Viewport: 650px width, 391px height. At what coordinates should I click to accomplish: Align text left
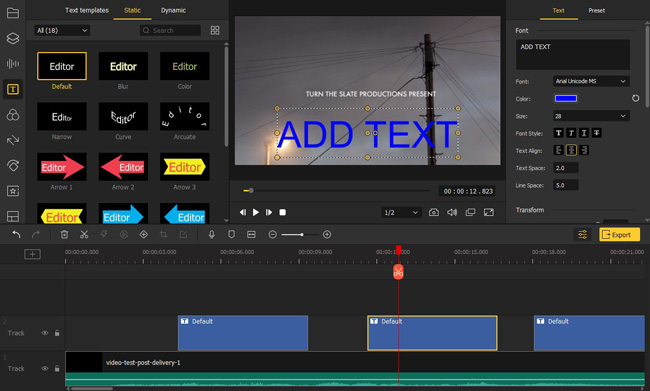pos(558,150)
